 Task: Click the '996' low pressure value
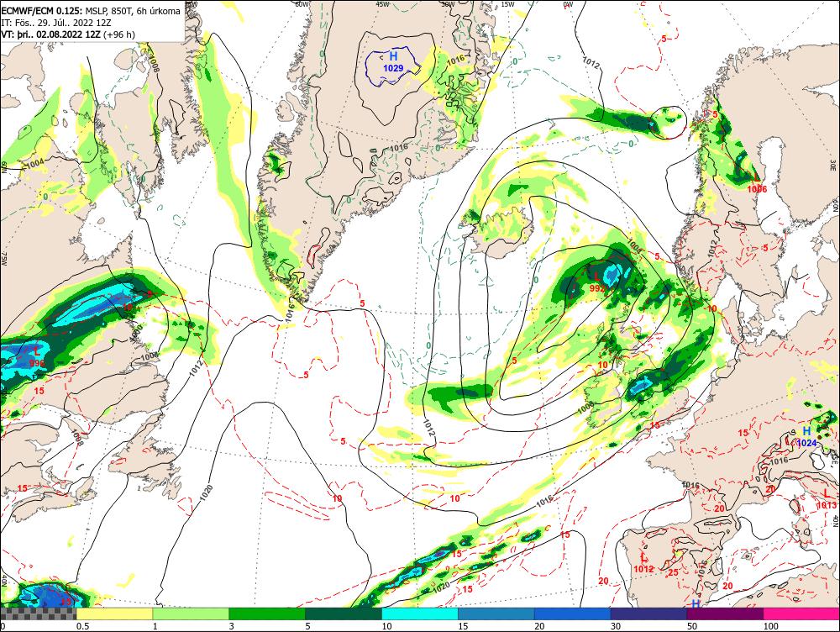click(37, 363)
